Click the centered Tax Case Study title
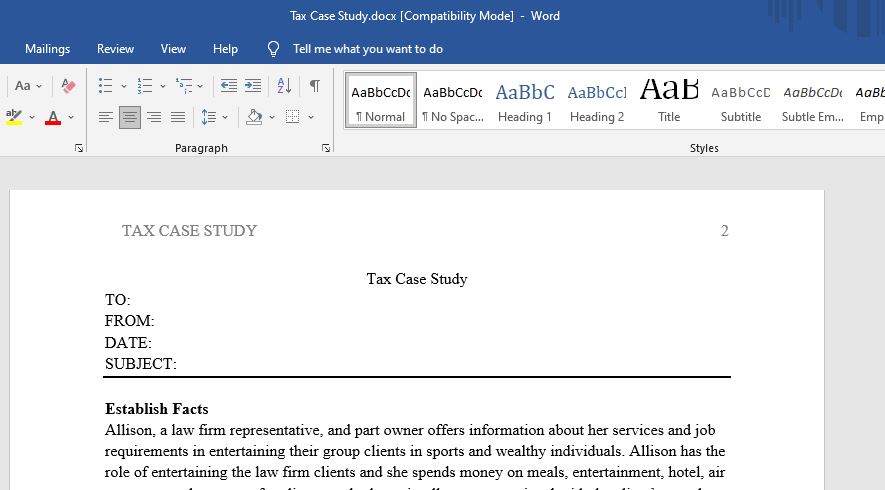The width and height of the screenshot is (885, 490). pyautogui.click(x=417, y=279)
